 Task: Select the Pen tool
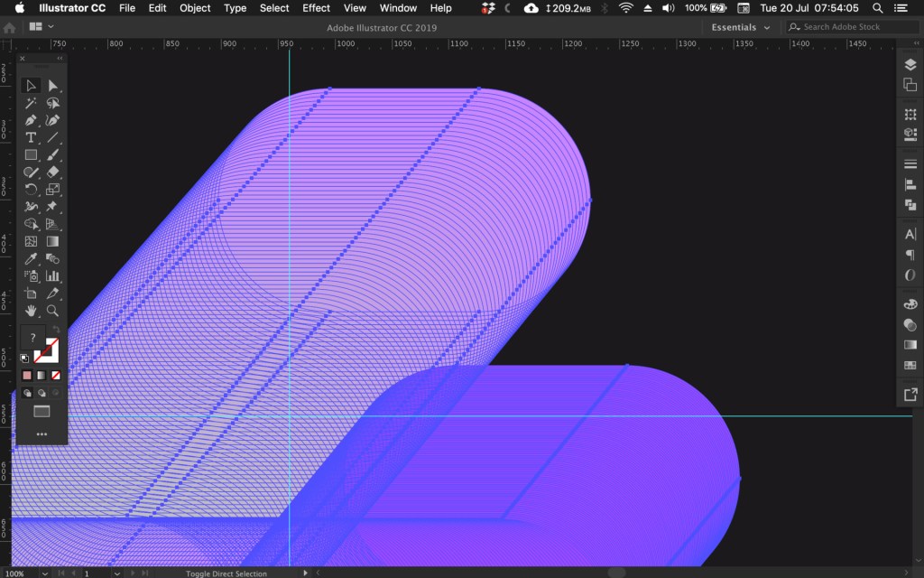pos(31,120)
